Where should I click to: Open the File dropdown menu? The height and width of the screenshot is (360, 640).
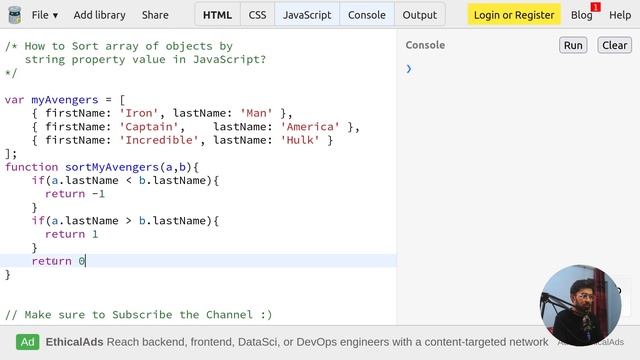click(45, 15)
